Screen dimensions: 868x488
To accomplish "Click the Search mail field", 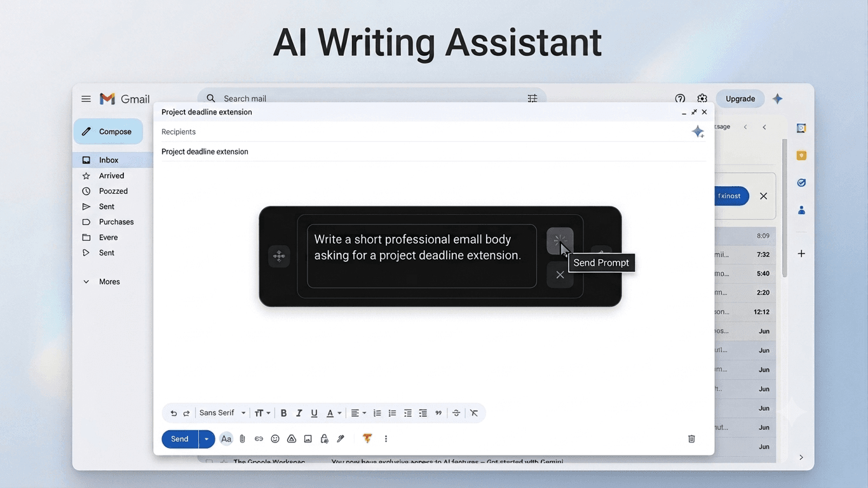I will coord(372,98).
